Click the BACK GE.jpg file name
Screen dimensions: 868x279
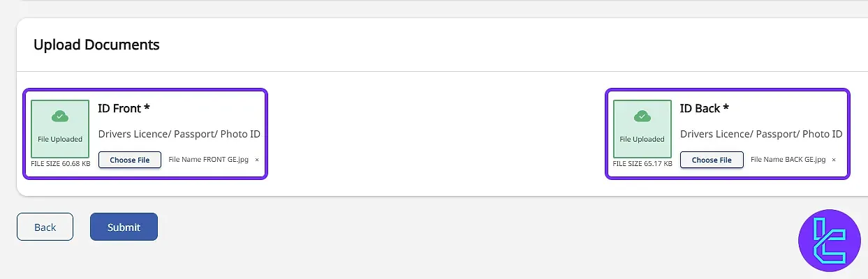pos(788,160)
